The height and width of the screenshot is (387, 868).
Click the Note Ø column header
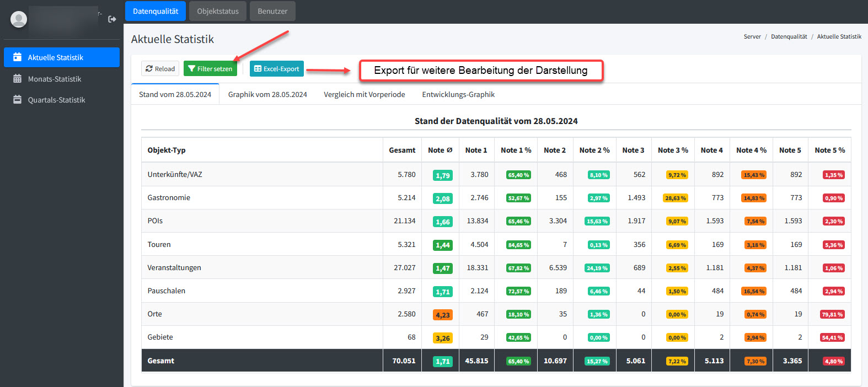click(440, 150)
